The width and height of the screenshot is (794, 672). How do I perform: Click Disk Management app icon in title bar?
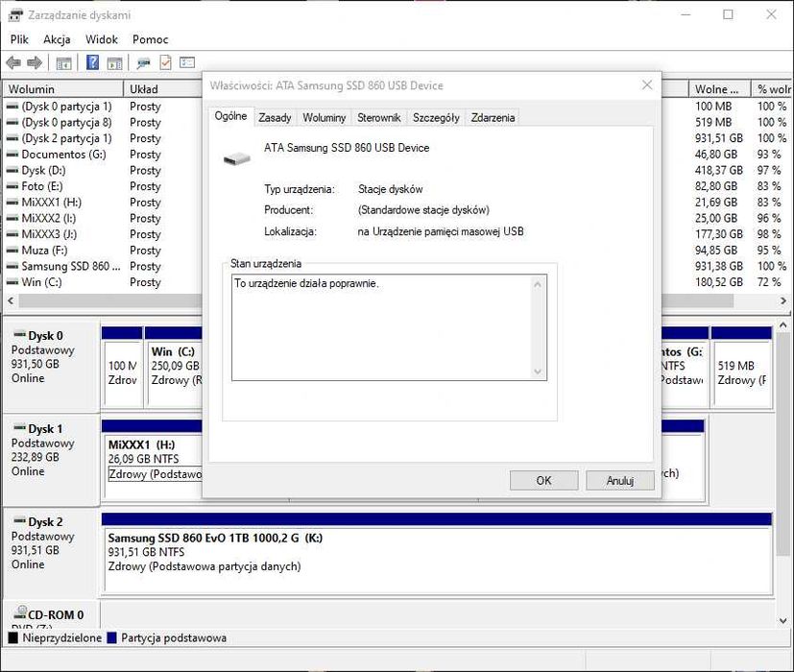coord(15,15)
